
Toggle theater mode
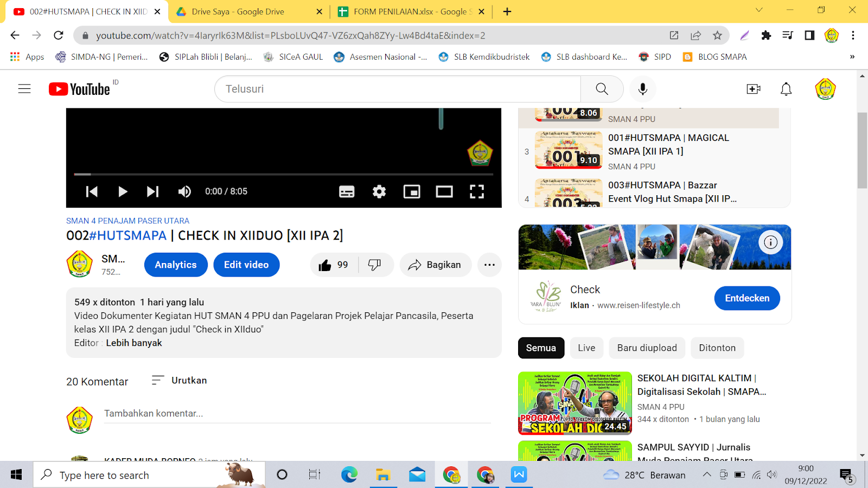click(x=444, y=191)
